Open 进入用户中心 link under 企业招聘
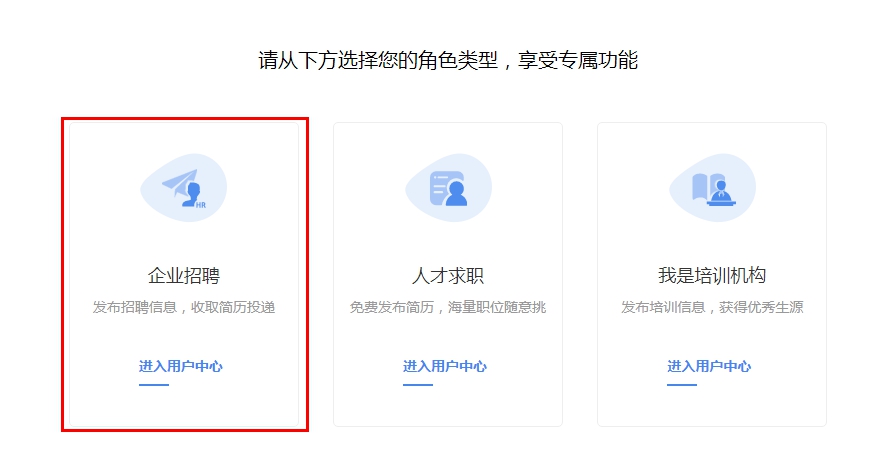 coord(181,366)
